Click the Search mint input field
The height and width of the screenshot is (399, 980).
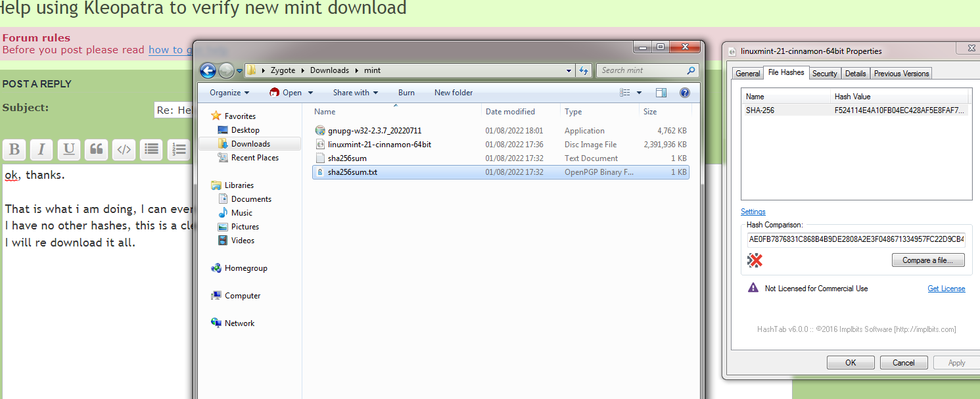pyautogui.click(x=642, y=70)
